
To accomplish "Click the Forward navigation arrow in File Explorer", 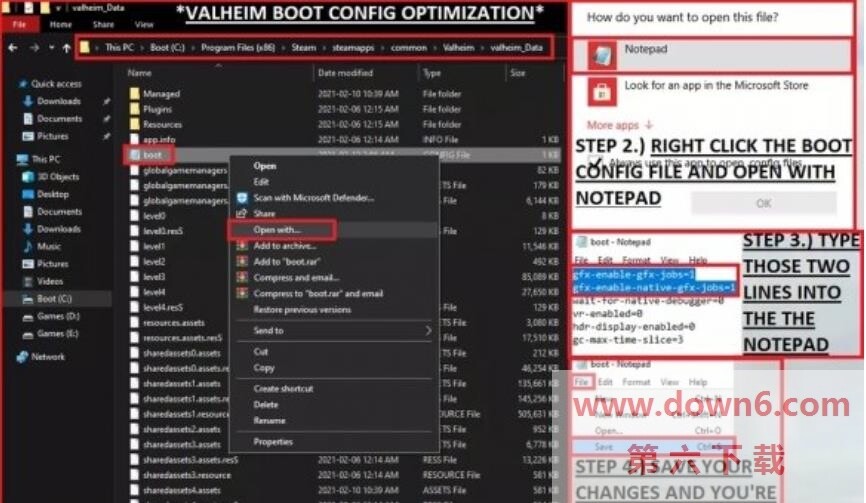I will click(x=34, y=48).
